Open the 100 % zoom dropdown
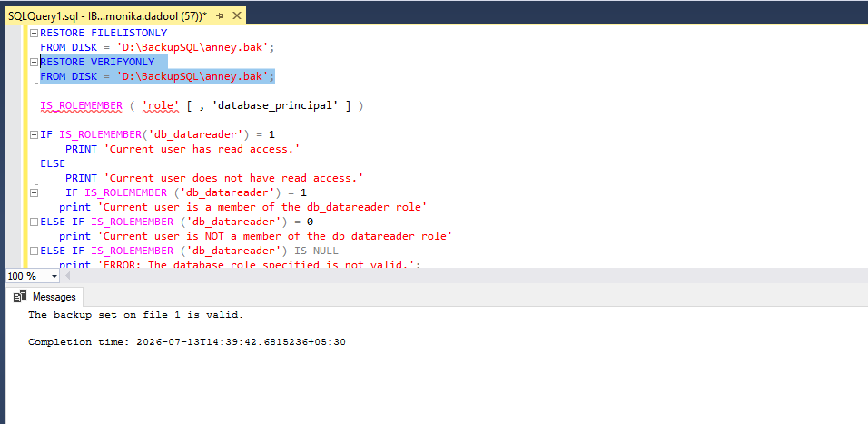Image resolution: width=868 pixels, height=424 pixels. click(x=54, y=276)
